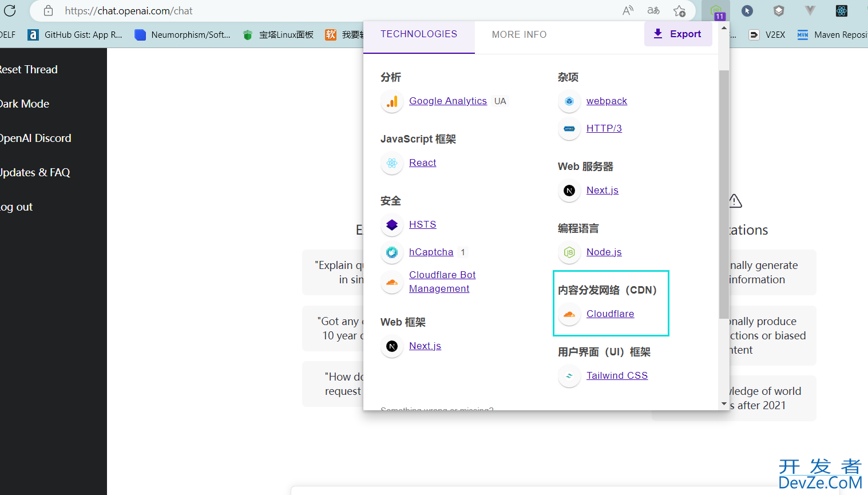This screenshot has width=868, height=495.
Task: Click the UA badge beside Google Analytics
Action: point(500,101)
